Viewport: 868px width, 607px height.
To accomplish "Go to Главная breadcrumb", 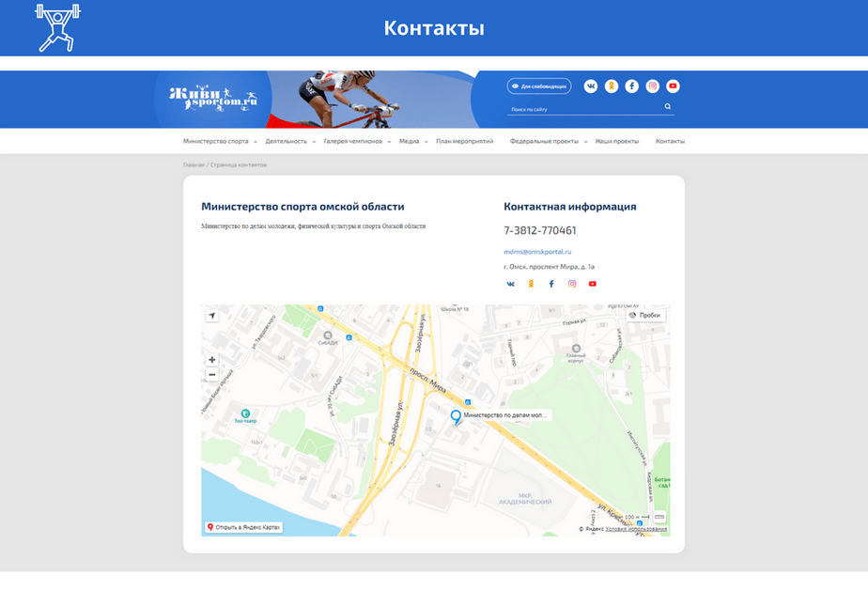I will coord(194,165).
